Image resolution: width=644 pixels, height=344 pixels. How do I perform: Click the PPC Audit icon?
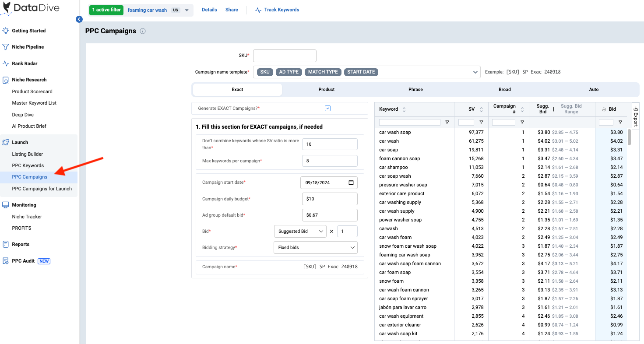6,261
